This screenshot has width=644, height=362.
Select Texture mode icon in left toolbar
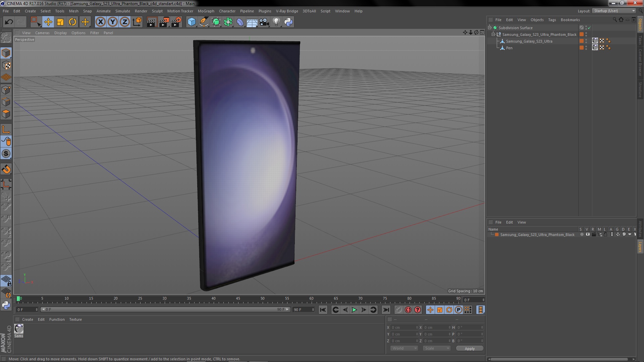[6, 65]
